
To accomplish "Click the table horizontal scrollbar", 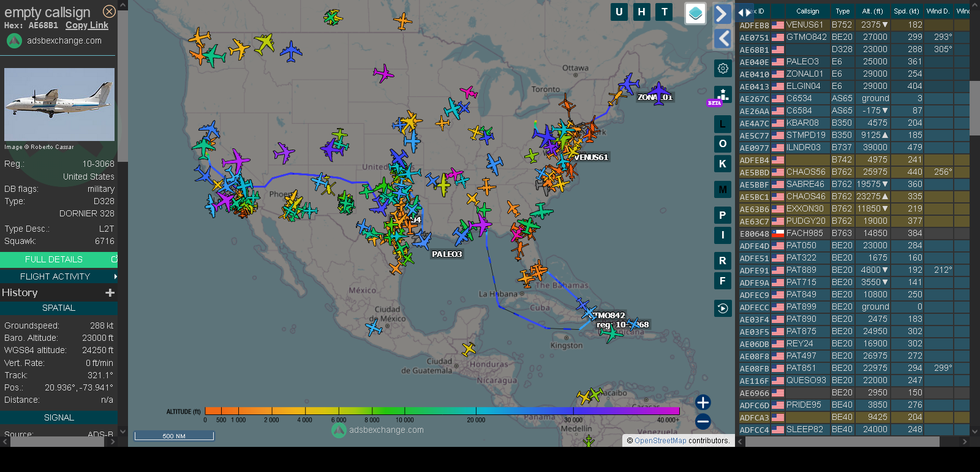I will 842,441.
